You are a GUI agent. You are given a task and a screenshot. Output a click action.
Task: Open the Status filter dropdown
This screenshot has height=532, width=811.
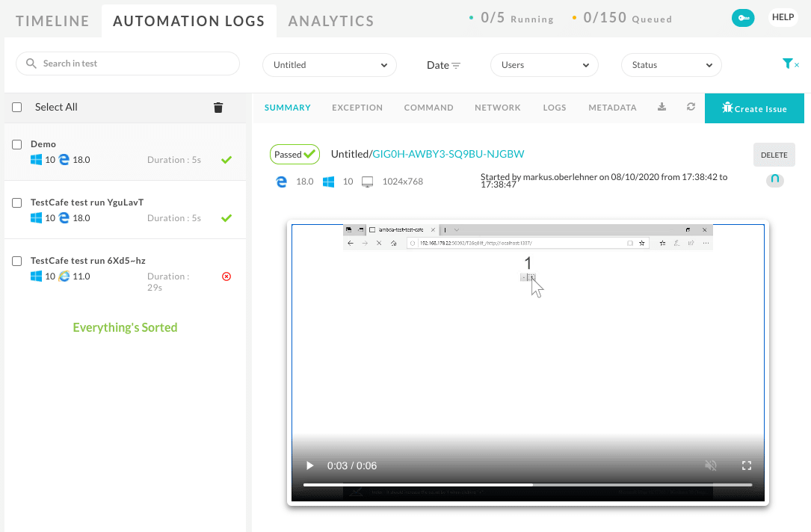pos(671,65)
